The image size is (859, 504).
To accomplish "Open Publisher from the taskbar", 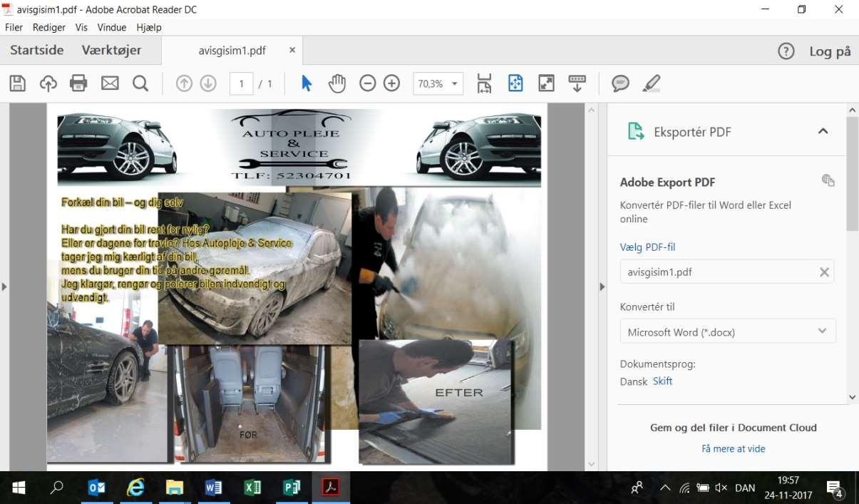I will click(x=292, y=488).
